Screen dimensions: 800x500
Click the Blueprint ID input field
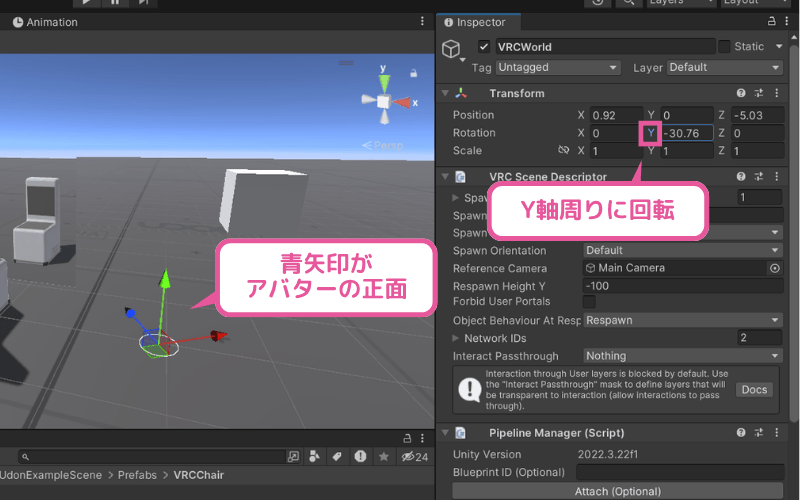pos(680,472)
